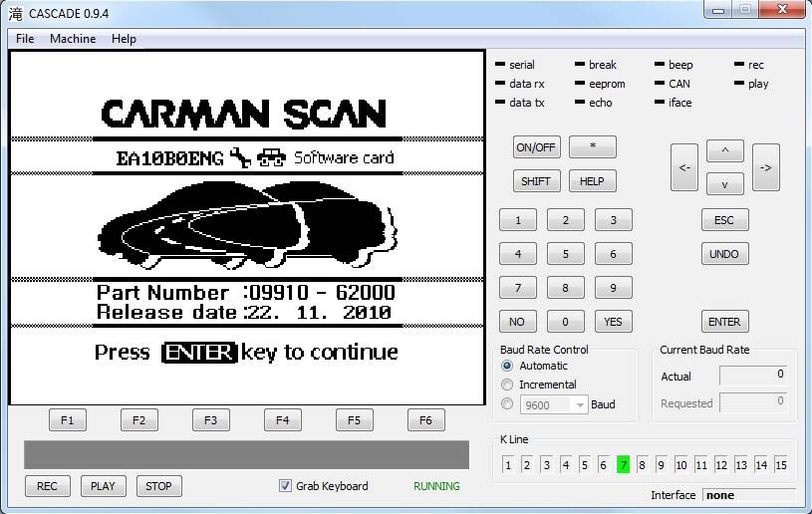
Task: Toggle the Grab Keyboard checkbox
Action: point(285,485)
